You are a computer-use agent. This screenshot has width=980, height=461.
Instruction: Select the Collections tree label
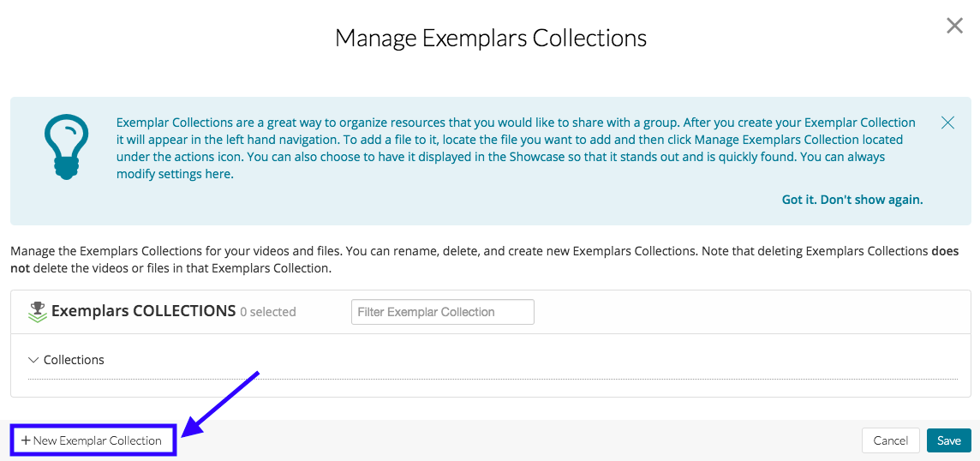pyautogui.click(x=74, y=360)
